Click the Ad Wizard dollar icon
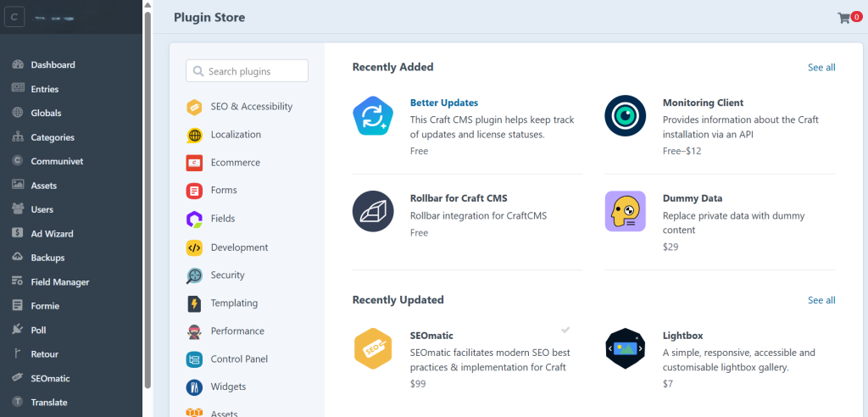Viewport: 868px width, 417px height. [18, 233]
